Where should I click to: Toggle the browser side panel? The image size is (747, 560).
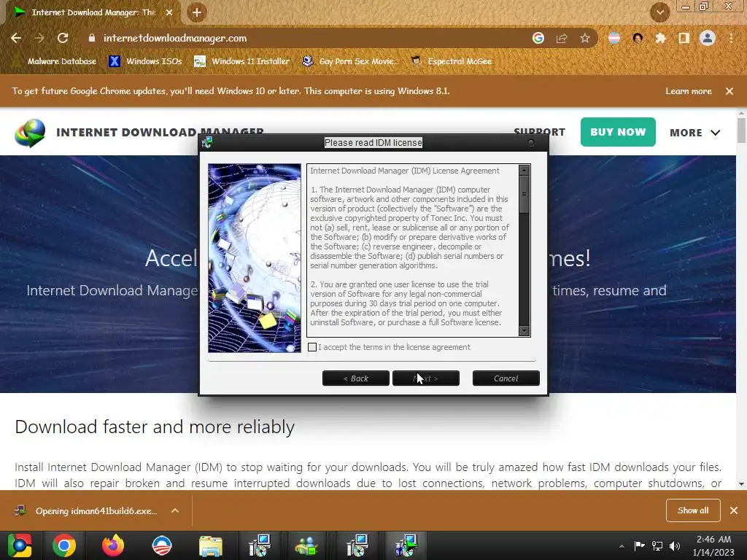pyautogui.click(x=684, y=38)
